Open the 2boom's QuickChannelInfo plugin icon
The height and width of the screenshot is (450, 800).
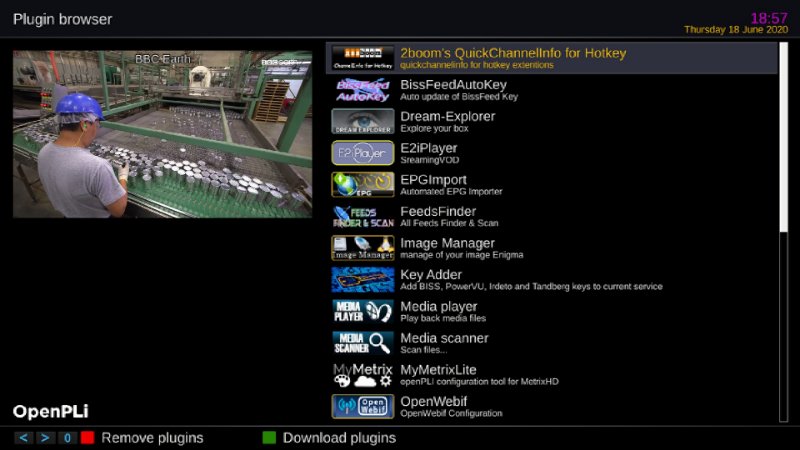pos(363,58)
